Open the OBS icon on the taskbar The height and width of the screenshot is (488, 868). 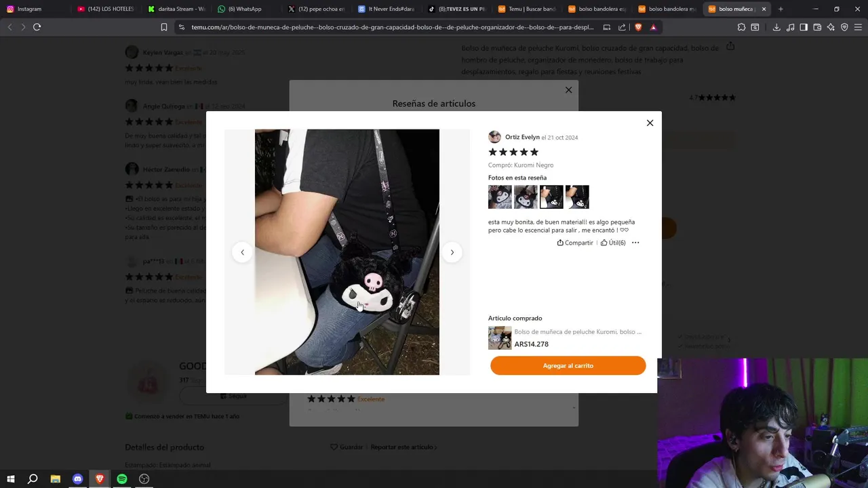click(144, 479)
